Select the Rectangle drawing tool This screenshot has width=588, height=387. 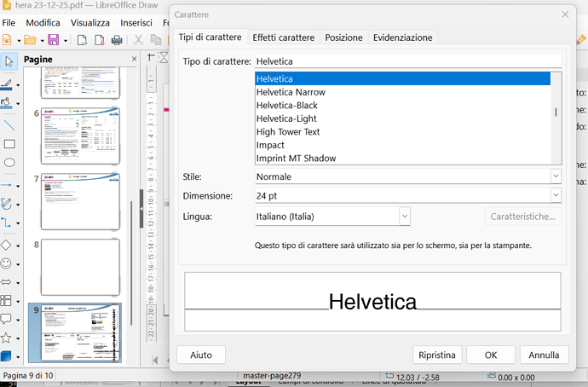9,144
